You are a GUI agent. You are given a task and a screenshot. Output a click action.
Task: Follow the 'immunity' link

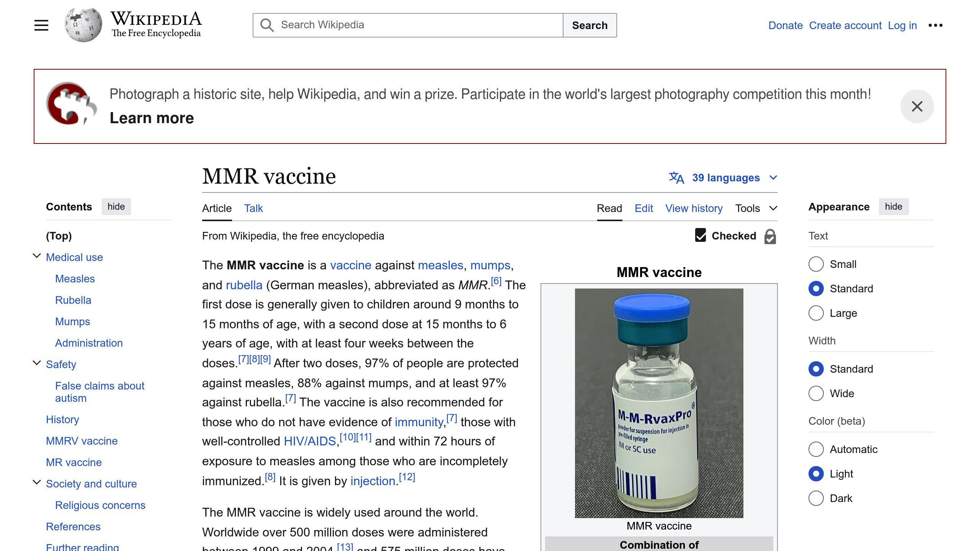pyautogui.click(x=419, y=422)
